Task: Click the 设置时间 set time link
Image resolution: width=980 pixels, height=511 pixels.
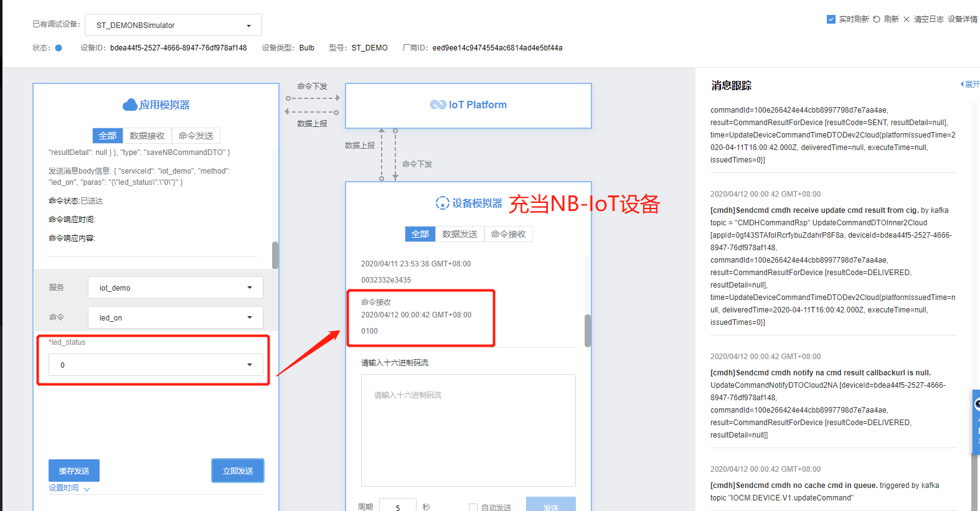Action: click(x=64, y=488)
